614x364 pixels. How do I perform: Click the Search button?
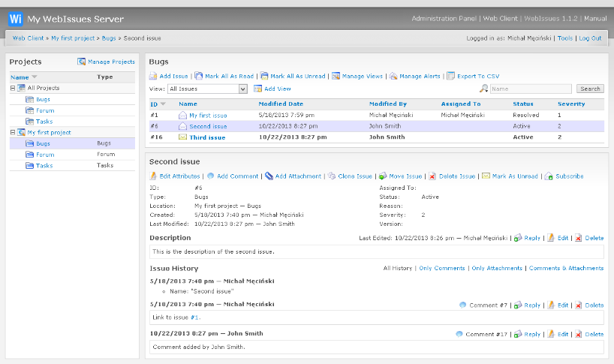(590, 89)
